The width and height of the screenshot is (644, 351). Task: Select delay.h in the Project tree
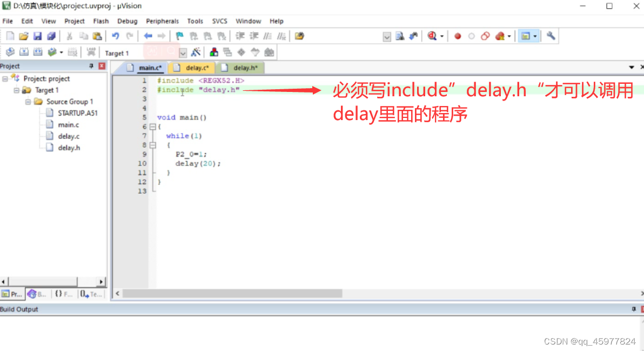(69, 147)
